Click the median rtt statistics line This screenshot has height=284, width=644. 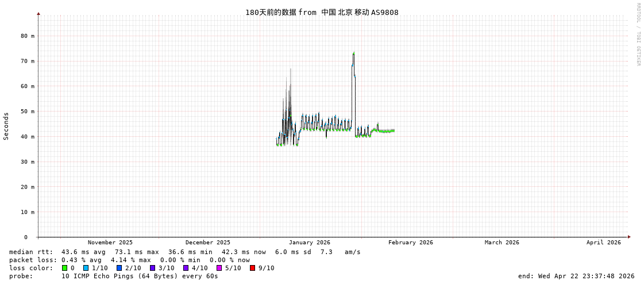coord(184,252)
